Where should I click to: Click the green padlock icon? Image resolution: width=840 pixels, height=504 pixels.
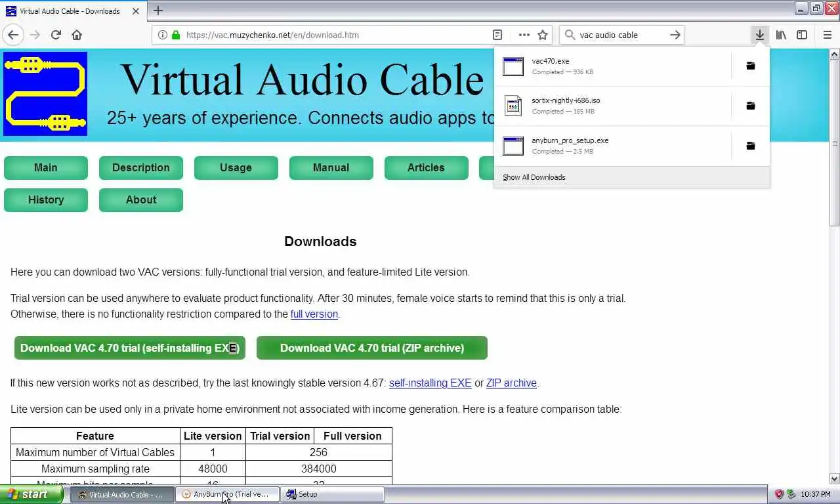pos(176,35)
